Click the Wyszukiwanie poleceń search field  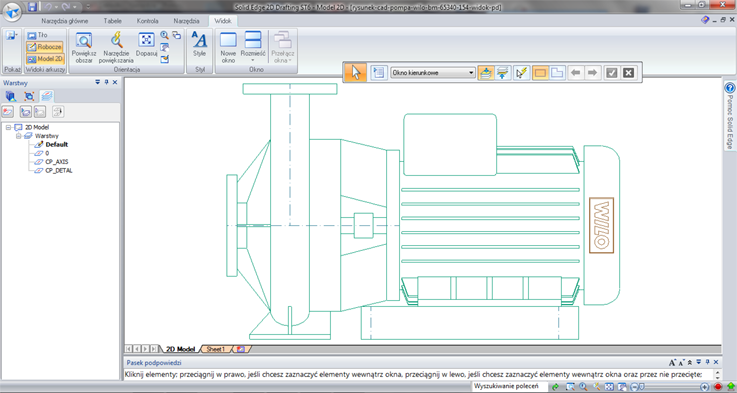click(510, 386)
